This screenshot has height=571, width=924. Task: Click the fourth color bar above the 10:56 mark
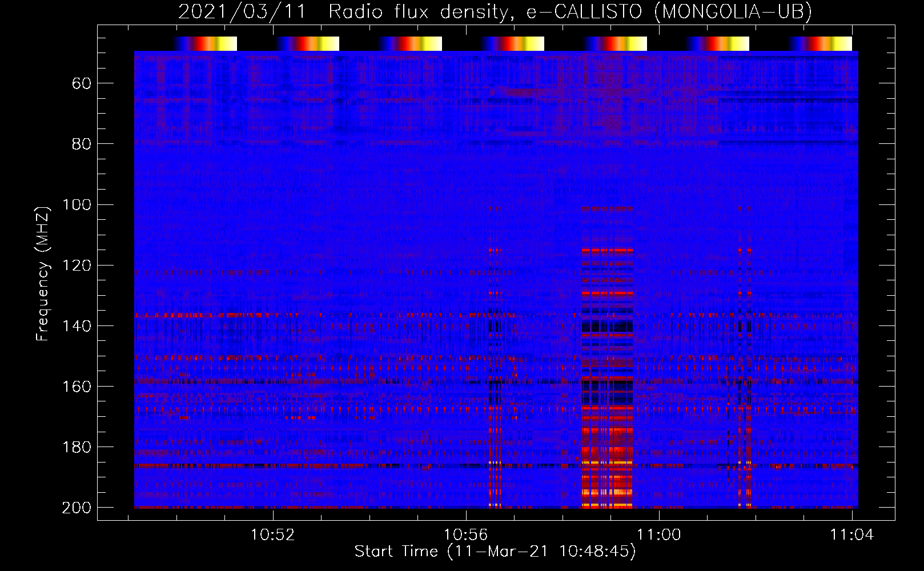[x=512, y=43]
